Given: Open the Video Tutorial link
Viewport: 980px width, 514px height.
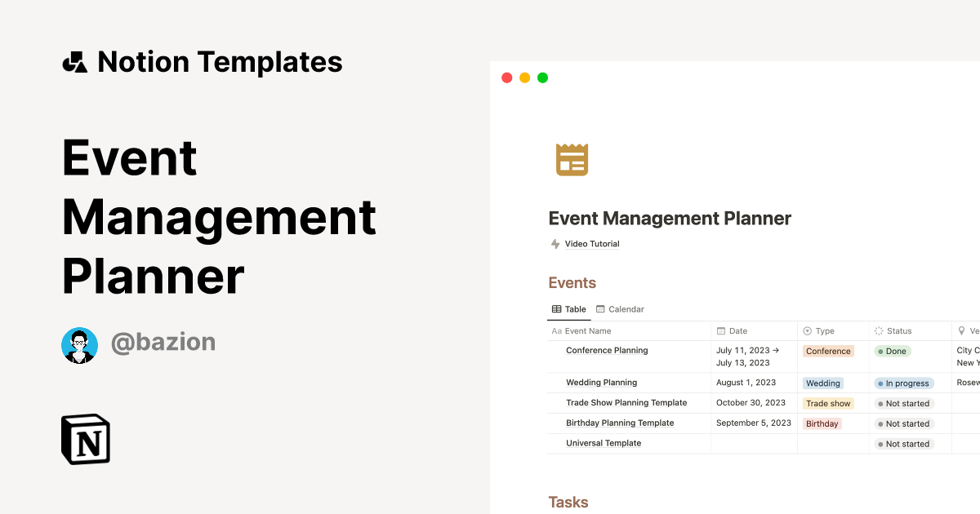Looking at the screenshot, I should tap(590, 243).
